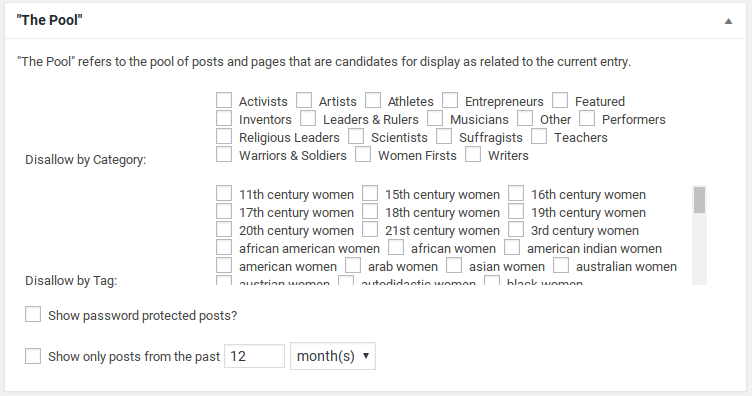This screenshot has height=396, width=752.
Task: Tick the Artists category checkbox
Action: click(x=304, y=101)
